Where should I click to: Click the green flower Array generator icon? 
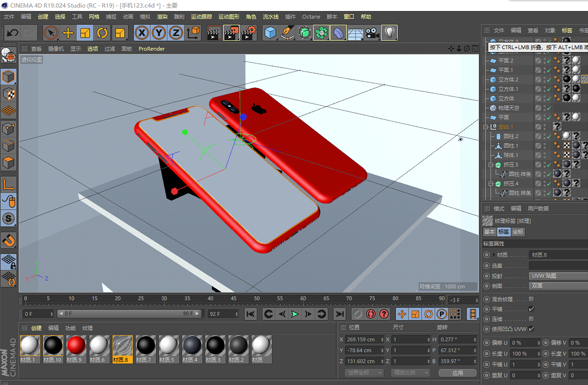click(322, 33)
